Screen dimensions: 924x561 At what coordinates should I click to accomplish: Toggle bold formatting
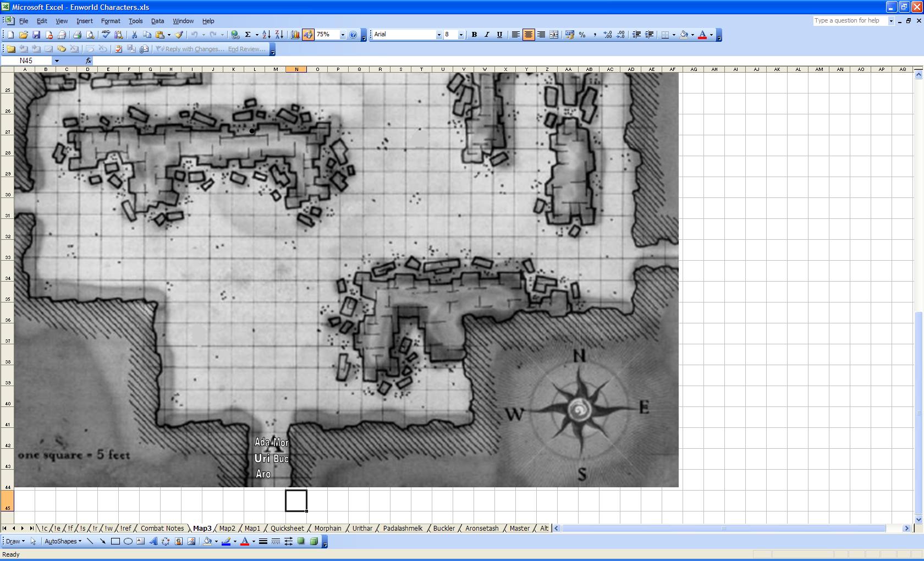click(474, 35)
